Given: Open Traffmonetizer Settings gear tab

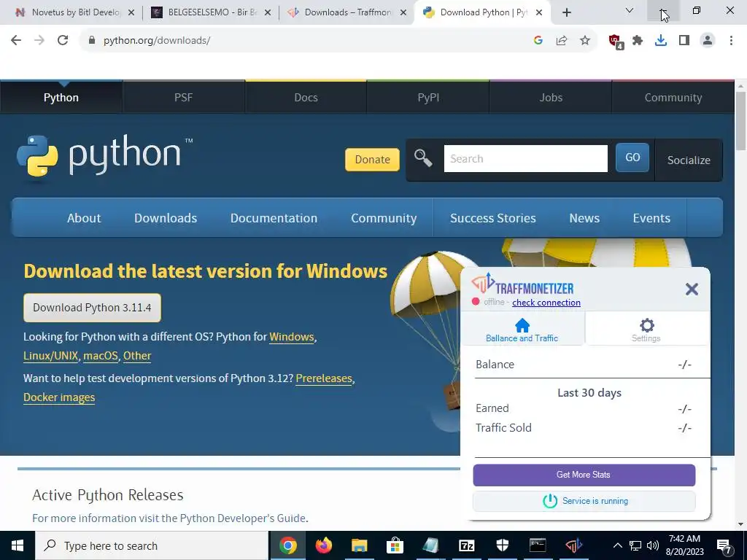Looking at the screenshot, I should [646, 330].
